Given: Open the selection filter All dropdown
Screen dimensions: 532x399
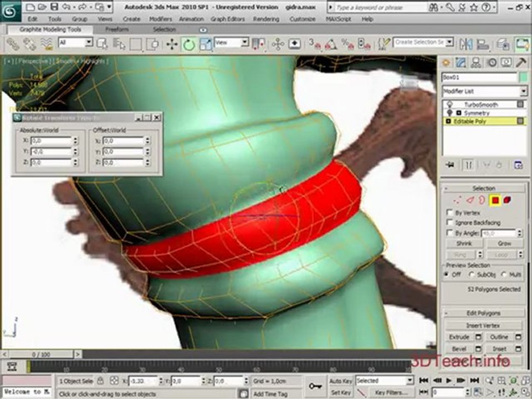Looking at the screenshot, I should [89, 43].
